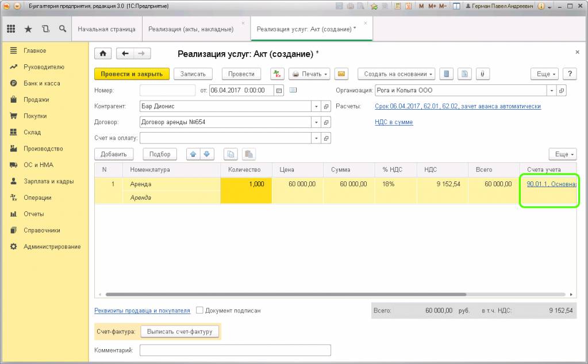This screenshot has width=588, height=364.
Task: Expand the Договор dropdown arrow
Action: pyautogui.click(x=316, y=122)
